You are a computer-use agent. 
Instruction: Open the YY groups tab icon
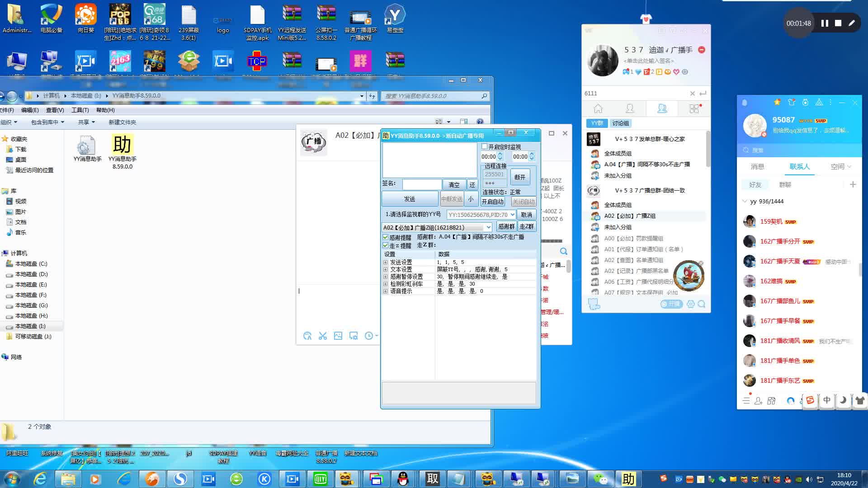pos(662,108)
